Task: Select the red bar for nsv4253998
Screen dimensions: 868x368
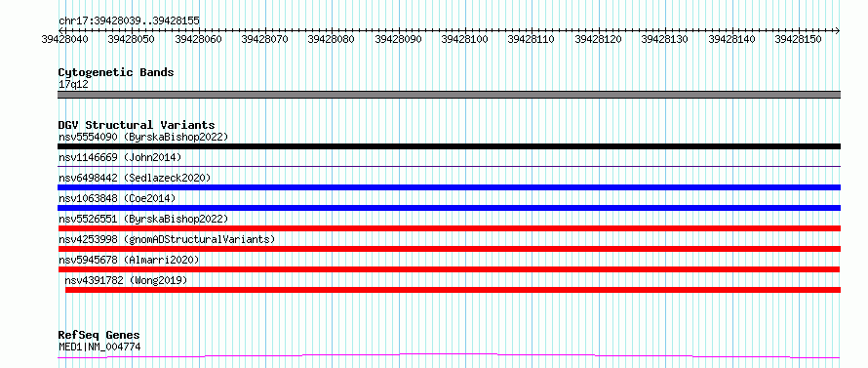Action: tap(449, 249)
